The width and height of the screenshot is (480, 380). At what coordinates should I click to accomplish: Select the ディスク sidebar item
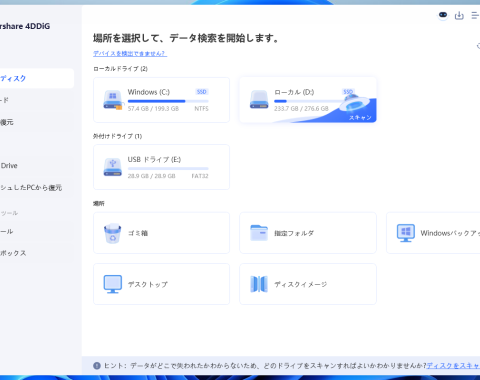click(x=37, y=78)
